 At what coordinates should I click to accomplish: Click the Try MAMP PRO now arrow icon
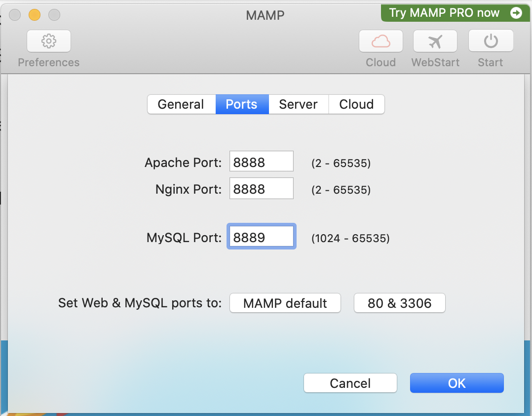(516, 13)
